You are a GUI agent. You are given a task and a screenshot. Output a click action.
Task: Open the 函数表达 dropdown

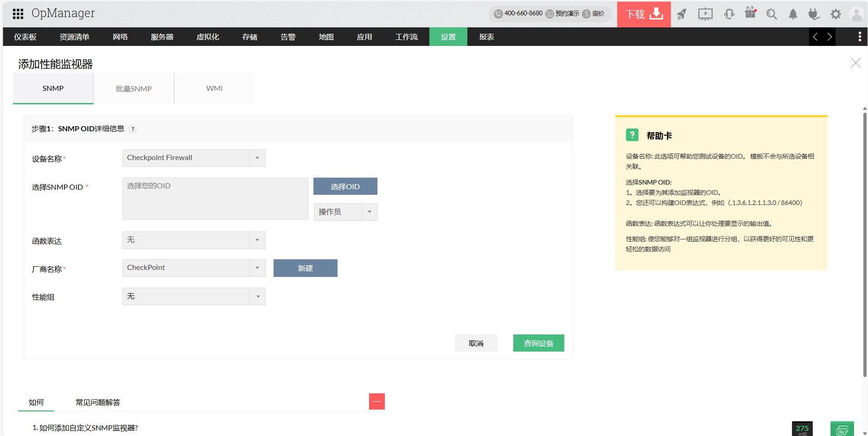click(194, 240)
